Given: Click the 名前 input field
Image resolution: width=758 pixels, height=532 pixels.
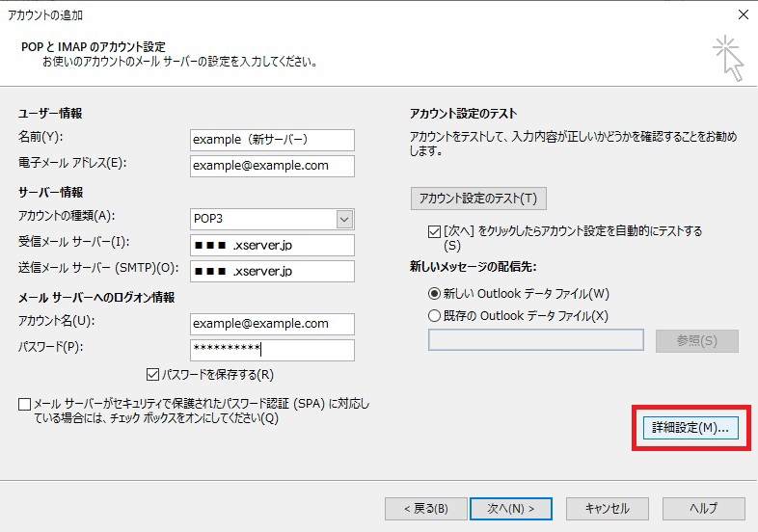Looking at the screenshot, I should click(x=272, y=140).
